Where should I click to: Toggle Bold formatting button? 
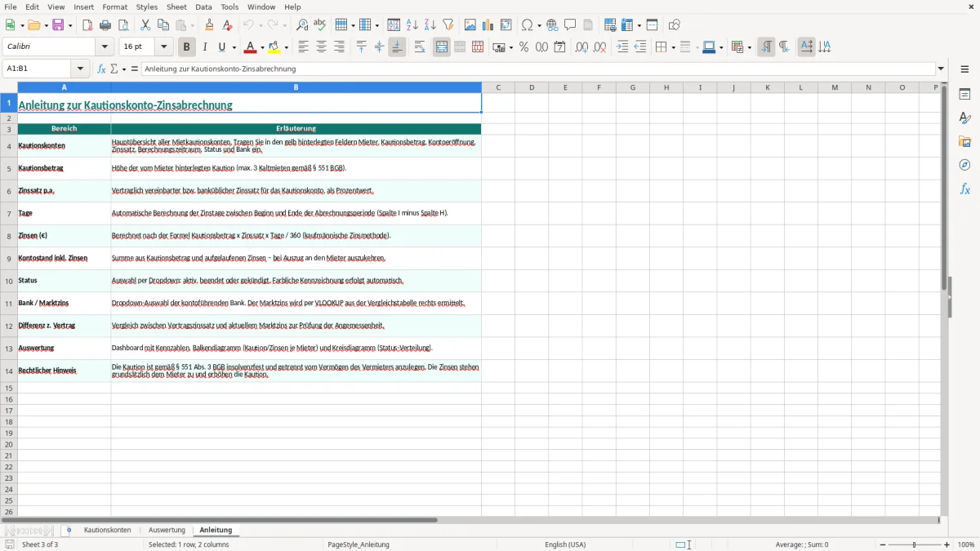187,47
